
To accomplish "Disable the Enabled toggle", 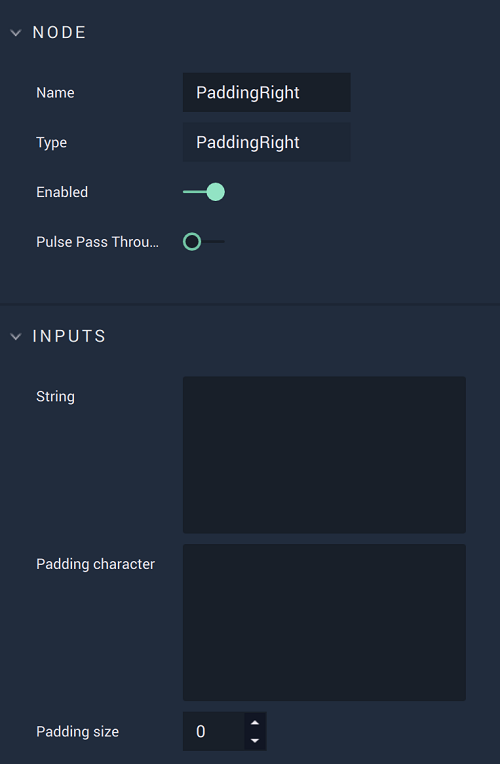I will [204, 192].
